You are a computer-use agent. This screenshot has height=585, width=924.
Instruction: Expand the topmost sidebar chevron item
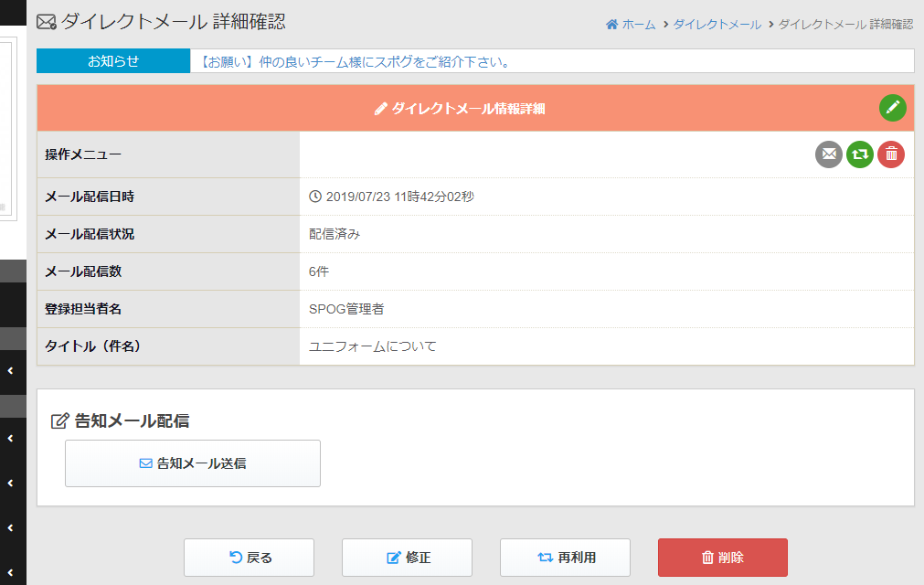10,371
